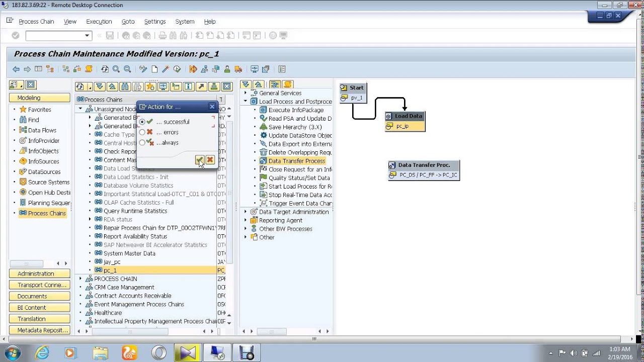Click the Start process node in chain
Image resolution: width=644 pixels, height=362 pixels.
coord(353,93)
